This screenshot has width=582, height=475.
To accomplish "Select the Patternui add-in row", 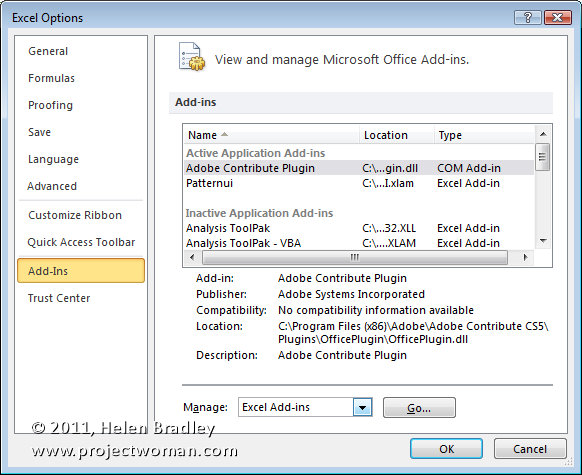I will 359,183.
